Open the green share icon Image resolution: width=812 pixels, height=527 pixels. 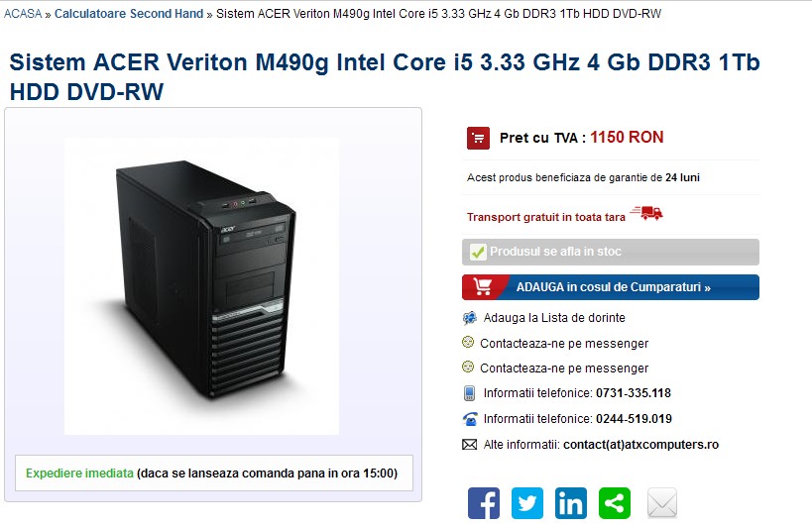[x=615, y=502]
